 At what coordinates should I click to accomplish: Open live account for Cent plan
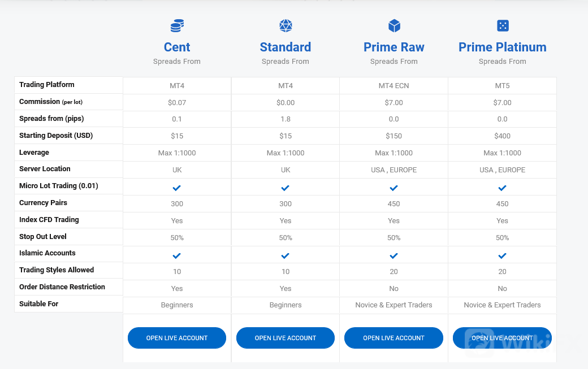[x=177, y=338]
